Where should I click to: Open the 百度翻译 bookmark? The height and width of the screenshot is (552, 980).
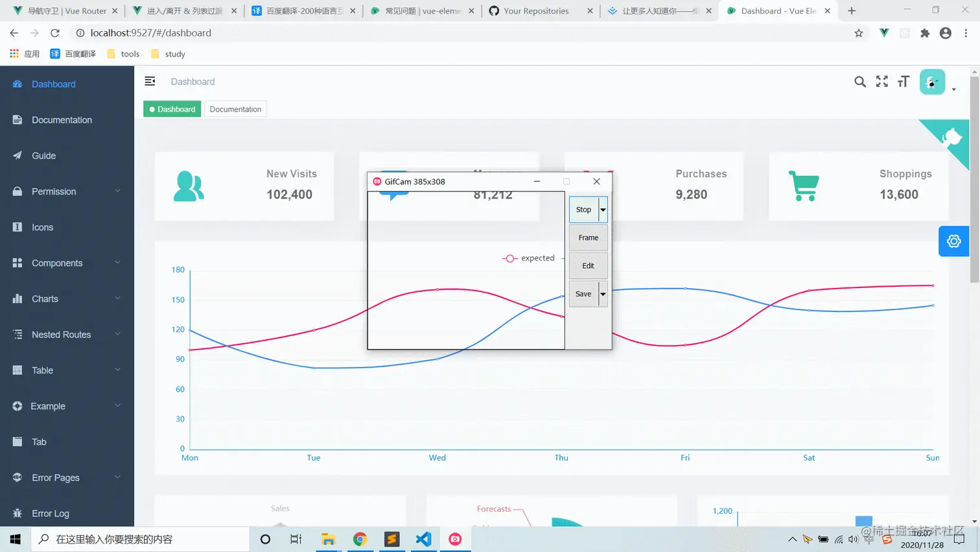click(x=73, y=54)
